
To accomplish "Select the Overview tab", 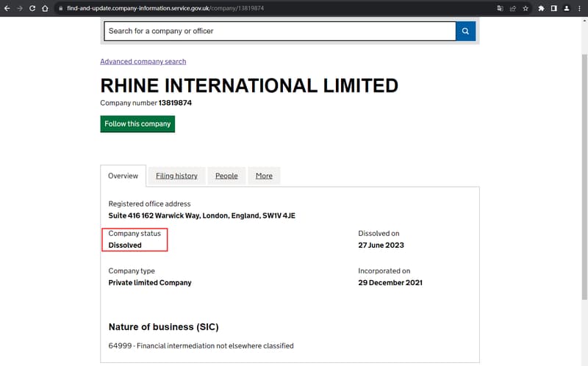I will [123, 176].
